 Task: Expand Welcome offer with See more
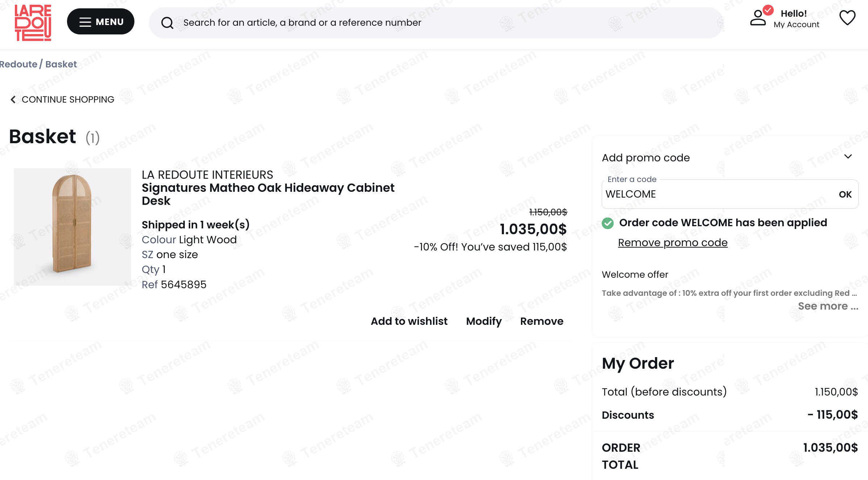point(828,306)
